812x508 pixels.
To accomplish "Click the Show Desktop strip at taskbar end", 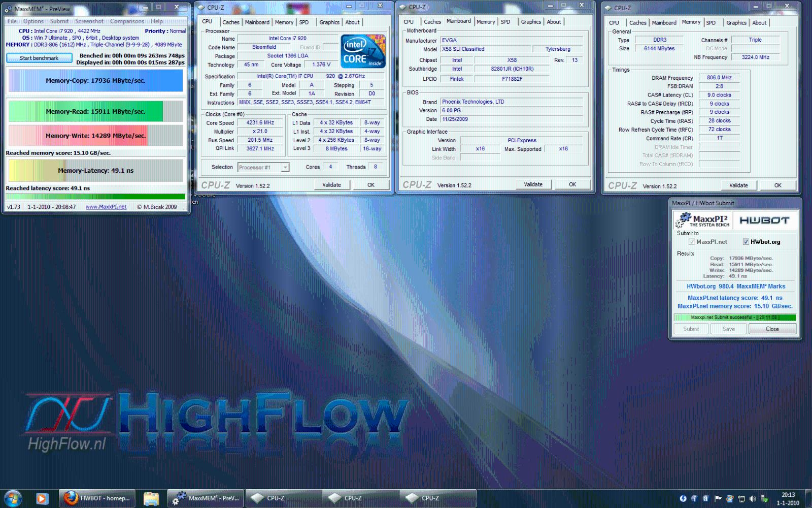I will click(808, 498).
